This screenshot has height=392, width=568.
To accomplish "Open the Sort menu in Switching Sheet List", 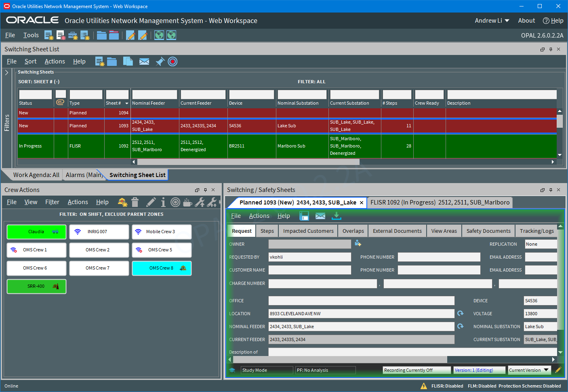I will click(30, 61).
